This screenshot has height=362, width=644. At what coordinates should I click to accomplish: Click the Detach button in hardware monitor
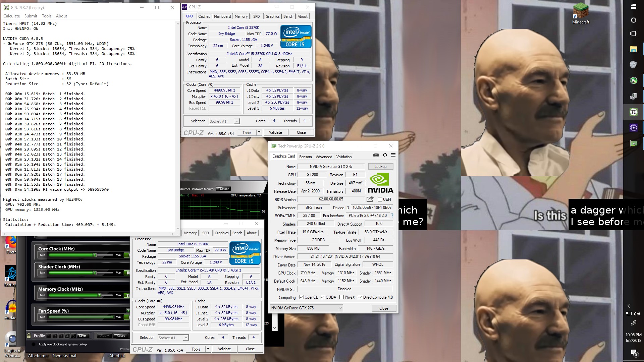(x=223, y=189)
